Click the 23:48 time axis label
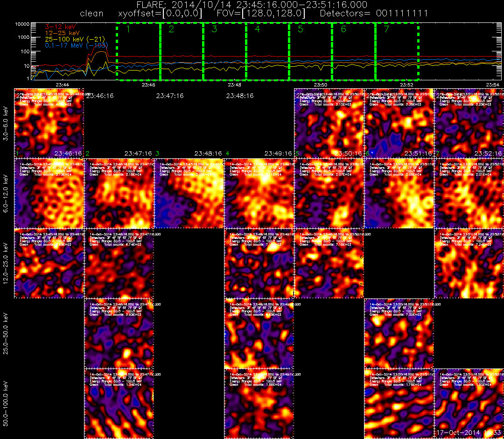Viewport: 504px width, 439px height. (234, 85)
